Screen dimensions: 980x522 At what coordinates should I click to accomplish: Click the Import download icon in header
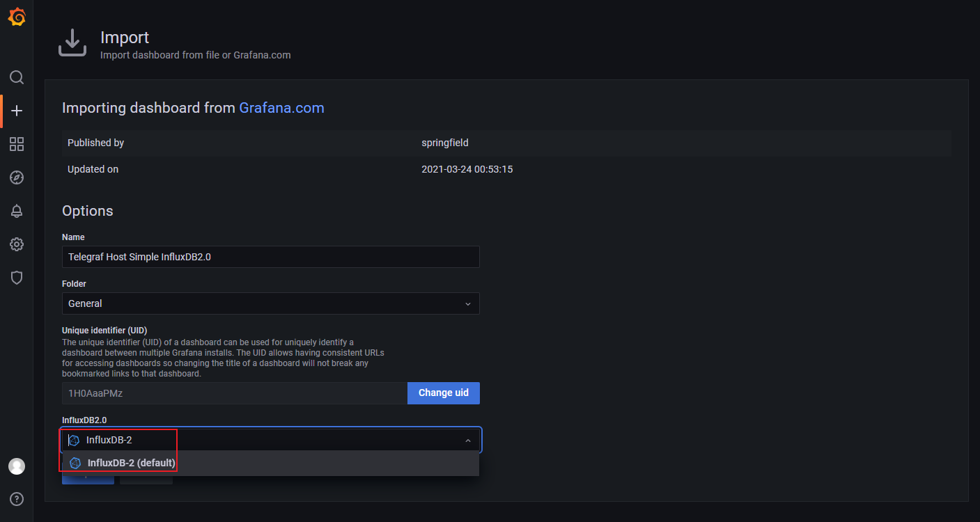point(72,43)
